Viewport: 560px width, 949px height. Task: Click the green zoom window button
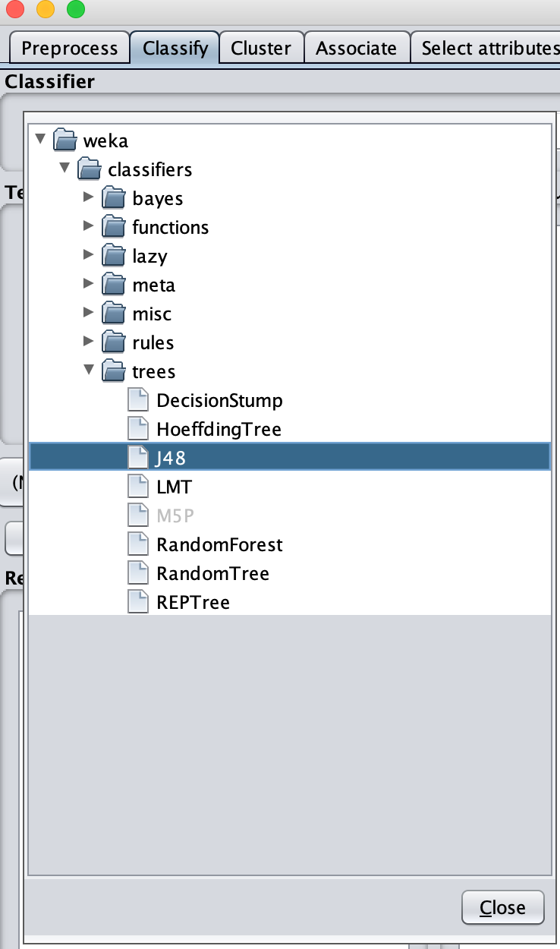tap(75, 9)
